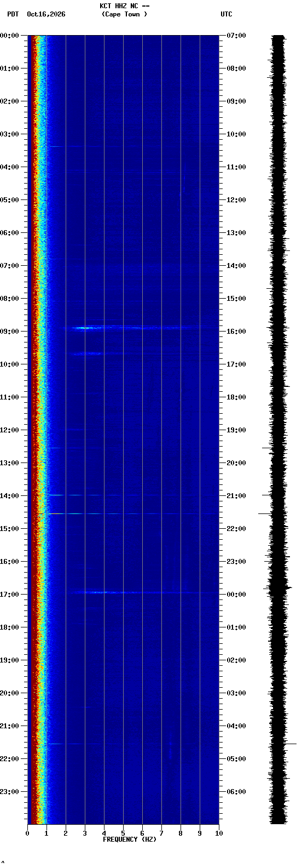Image resolution: width=302 pixels, height=868 pixels.
Task: Click the frequency axis value '5'
Action: click(x=123, y=833)
